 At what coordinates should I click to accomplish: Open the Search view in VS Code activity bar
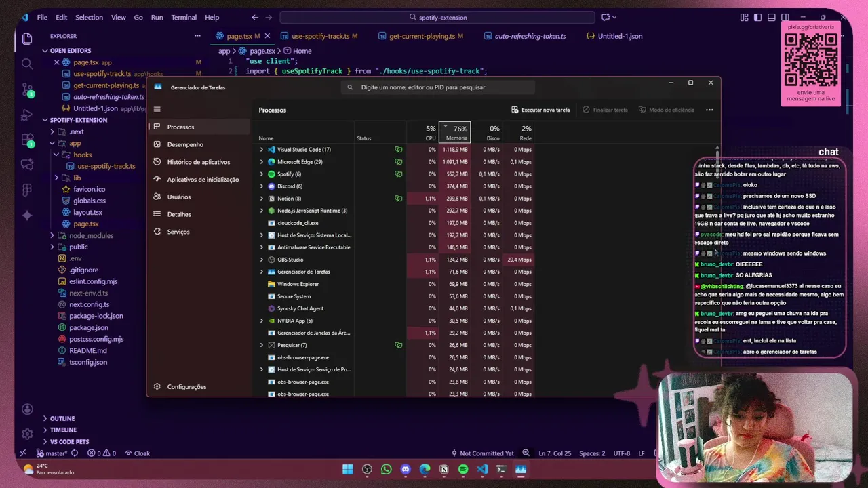click(27, 64)
